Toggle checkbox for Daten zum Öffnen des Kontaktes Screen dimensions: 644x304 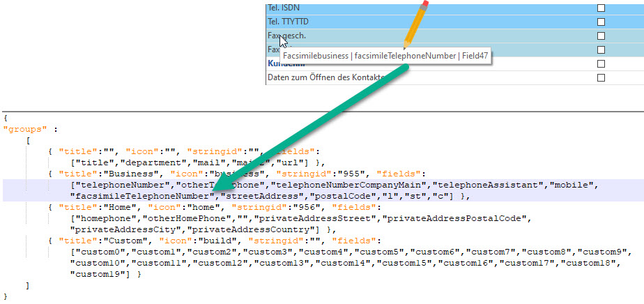click(x=601, y=77)
